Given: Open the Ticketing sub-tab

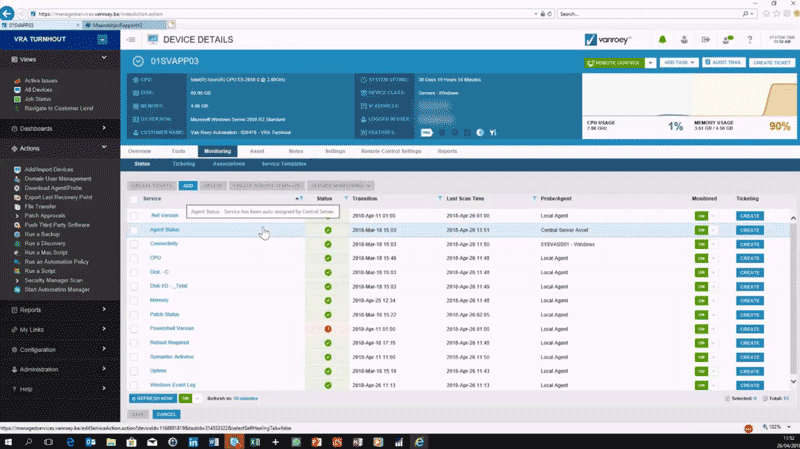Looking at the screenshot, I should click(x=184, y=164).
